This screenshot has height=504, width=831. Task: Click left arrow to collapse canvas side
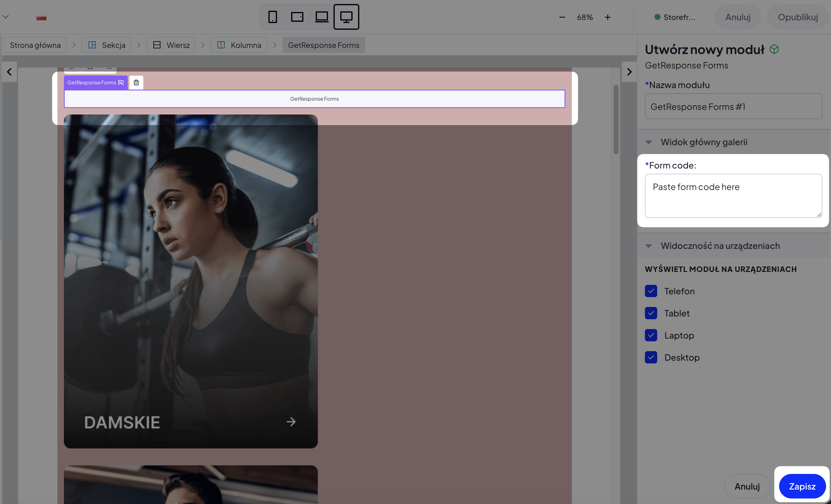(x=10, y=72)
